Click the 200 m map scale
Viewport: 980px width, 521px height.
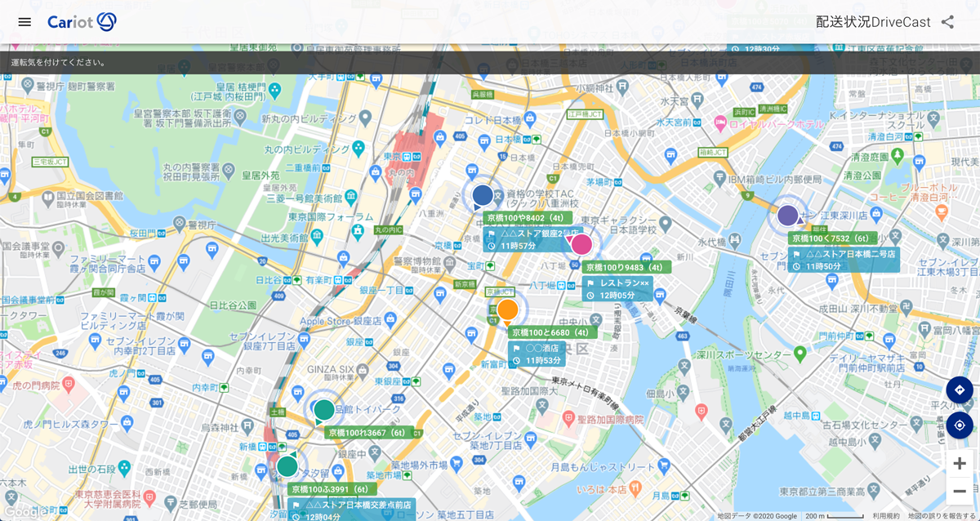tap(834, 516)
